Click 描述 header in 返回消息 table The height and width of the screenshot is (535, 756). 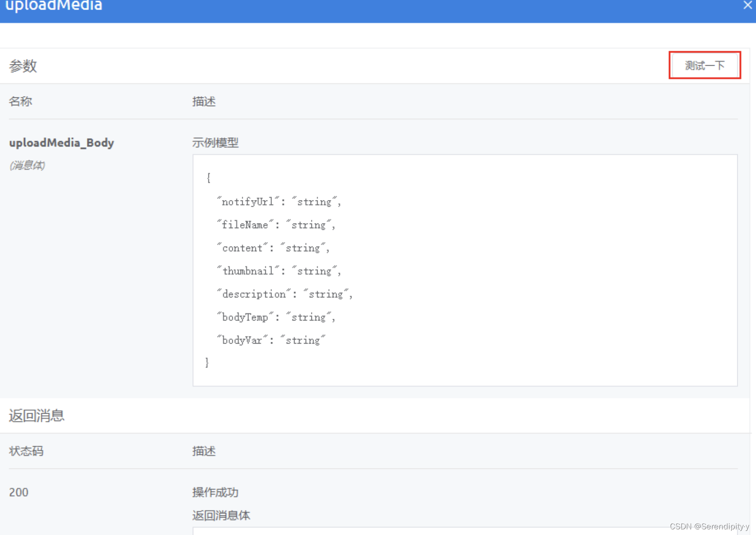click(204, 451)
